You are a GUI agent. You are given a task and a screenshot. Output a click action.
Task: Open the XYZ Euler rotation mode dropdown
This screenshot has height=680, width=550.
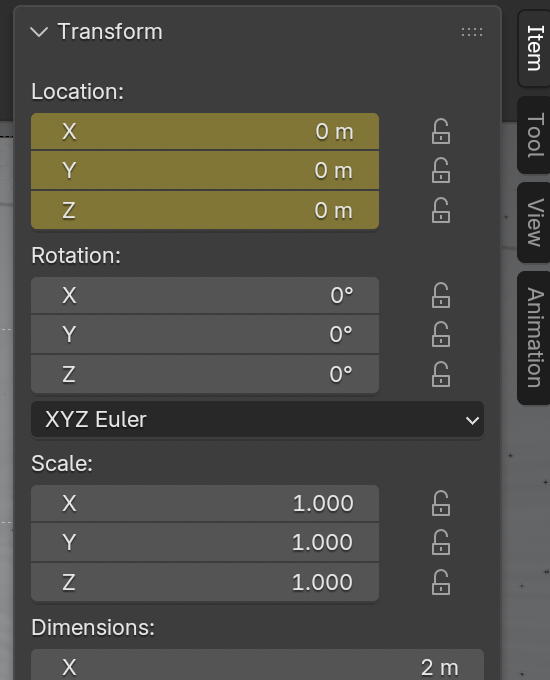257,419
